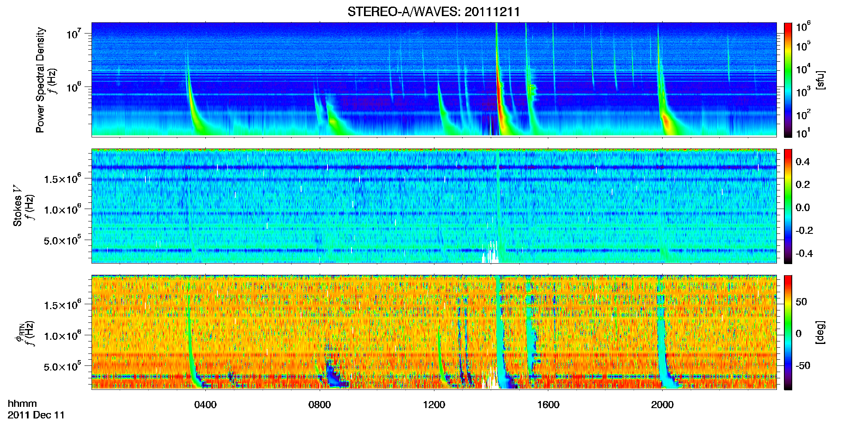Screen dimensions: 868x447
Task: Click the 1.0×10^6 tick on Stokes V panel
Action: point(62,209)
